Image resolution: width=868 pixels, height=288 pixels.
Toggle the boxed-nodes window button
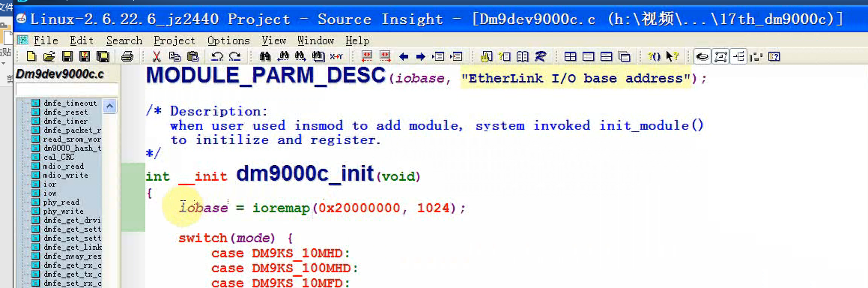click(720, 56)
